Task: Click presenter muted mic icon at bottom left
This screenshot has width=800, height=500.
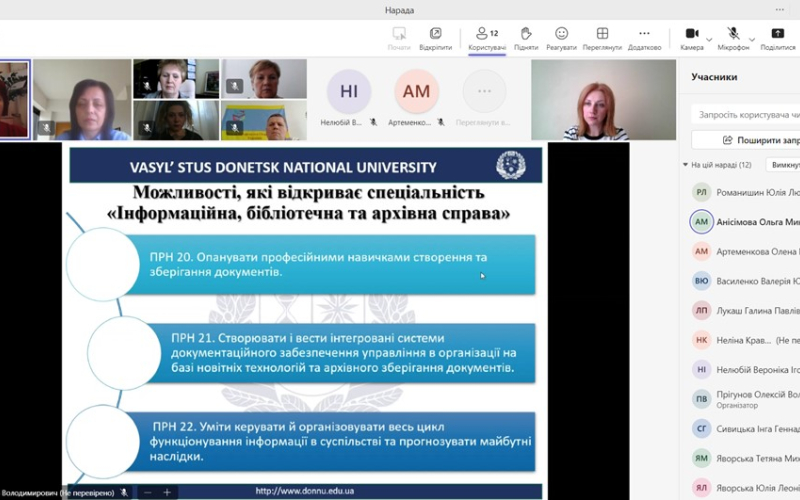Action: click(x=124, y=492)
